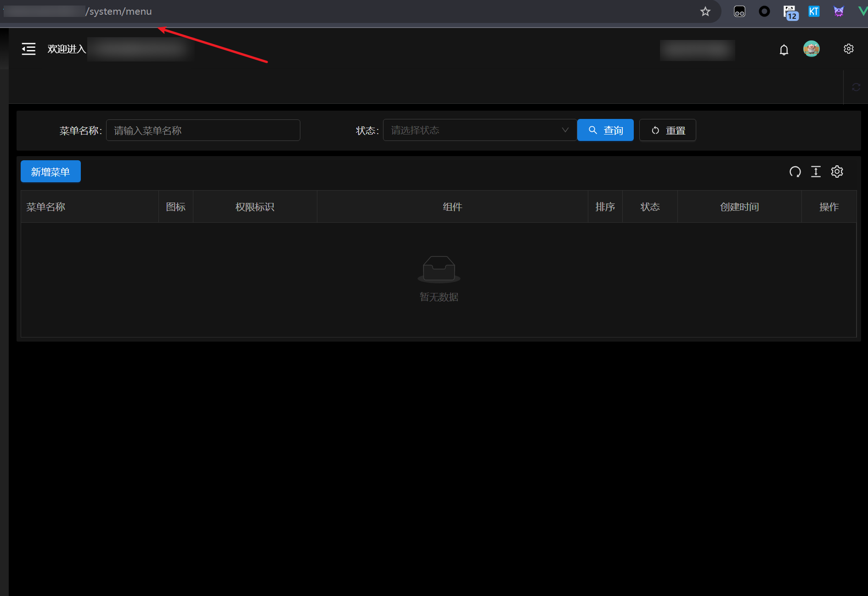Image resolution: width=868 pixels, height=596 pixels.
Task: Open the notification bell
Action: [x=783, y=50]
